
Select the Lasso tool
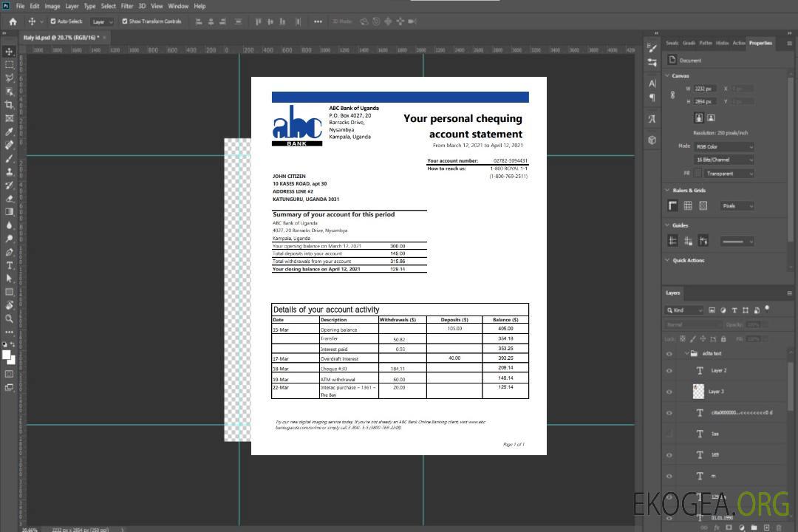click(x=9, y=78)
